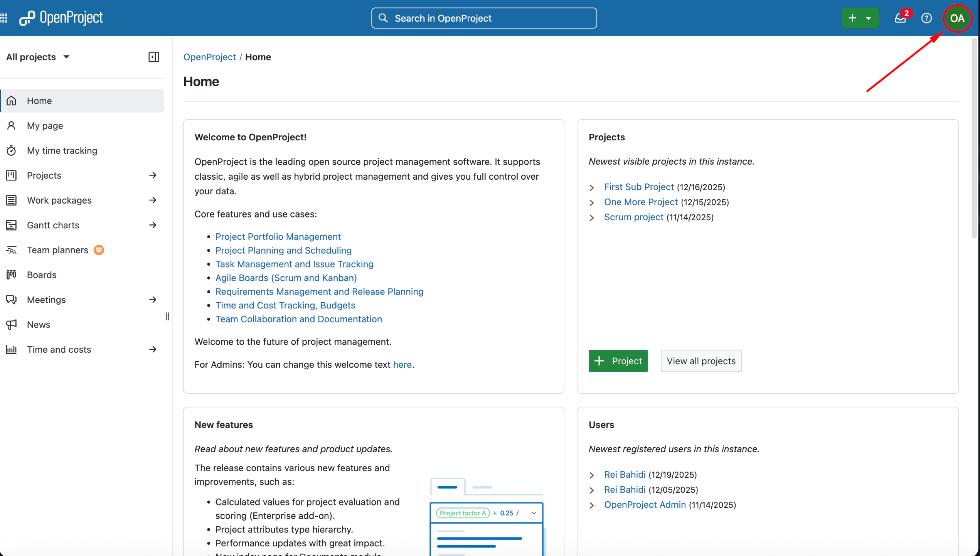
Task: Open Team Collaboration and Documentation link
Action: click(x=299, y=319)
